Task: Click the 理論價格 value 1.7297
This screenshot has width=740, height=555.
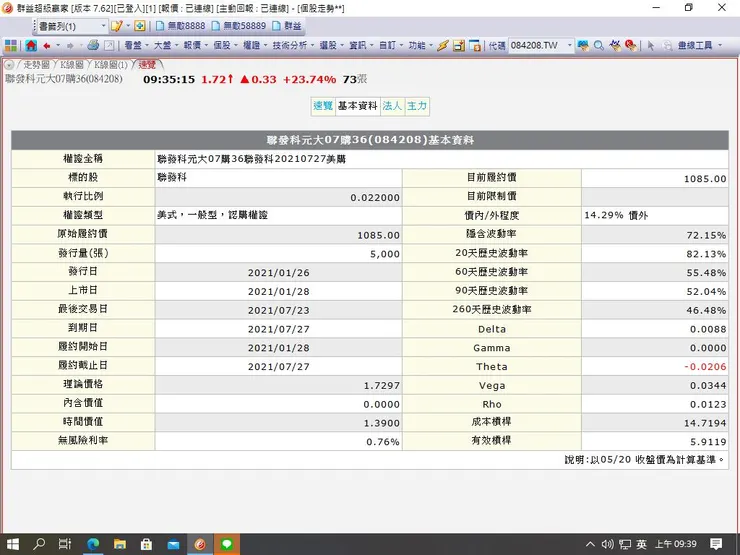Action: (x=381, y=386)
